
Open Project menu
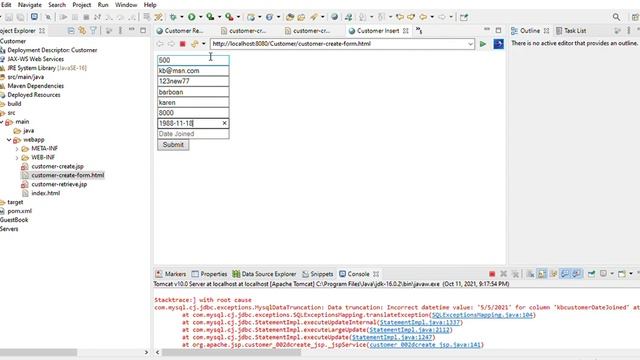click(x=82, y=5)
